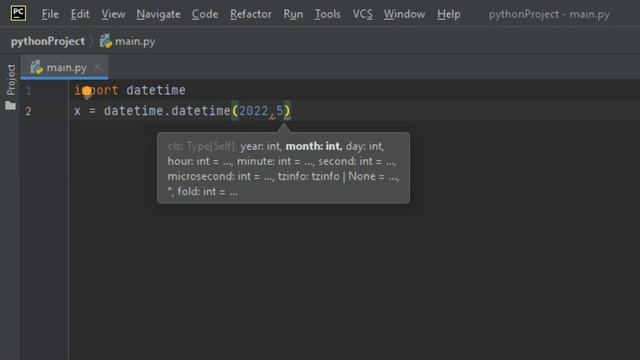The image size is (640, 360).
Task: Open the Refactor menu
Action: click(x=251, y=14)
